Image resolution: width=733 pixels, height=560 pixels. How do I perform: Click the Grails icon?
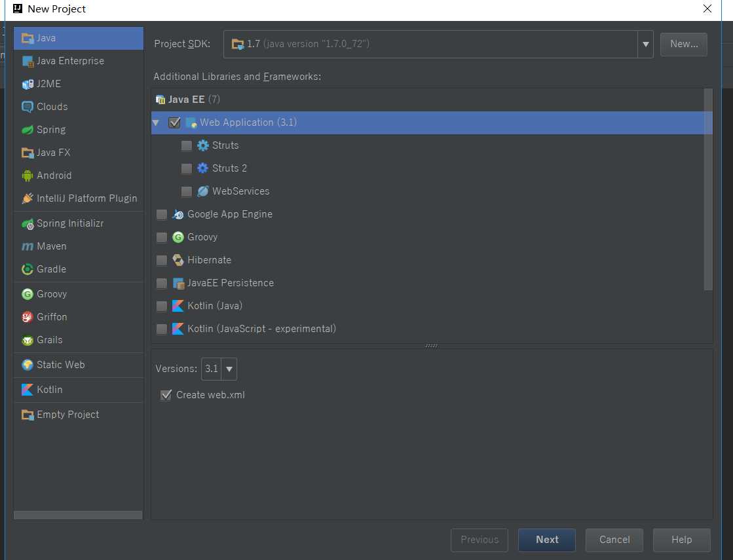point(28,341)
